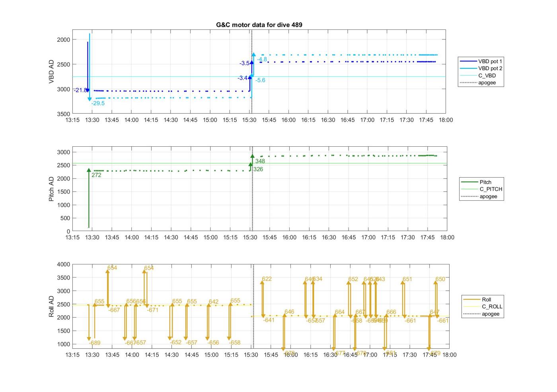Click the "650" annotation in the Roll plot
The width and height of the screenshot is (557, 392).
[x=440, y=279]
